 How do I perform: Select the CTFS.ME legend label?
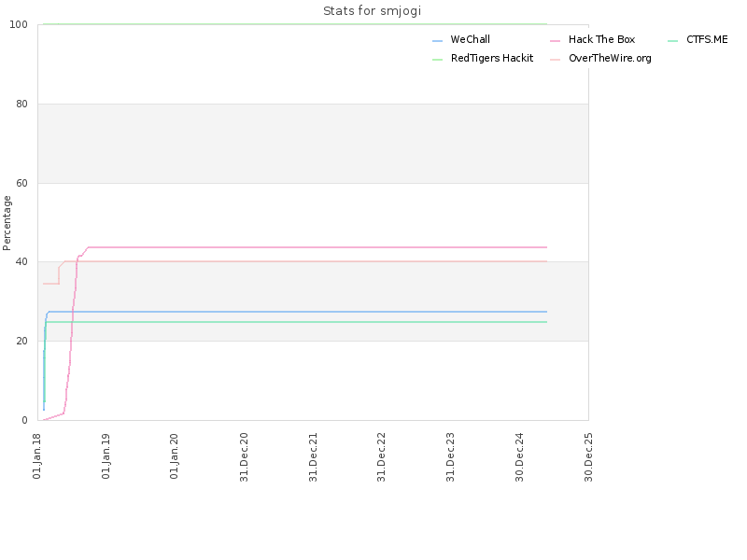click(707, 39)
